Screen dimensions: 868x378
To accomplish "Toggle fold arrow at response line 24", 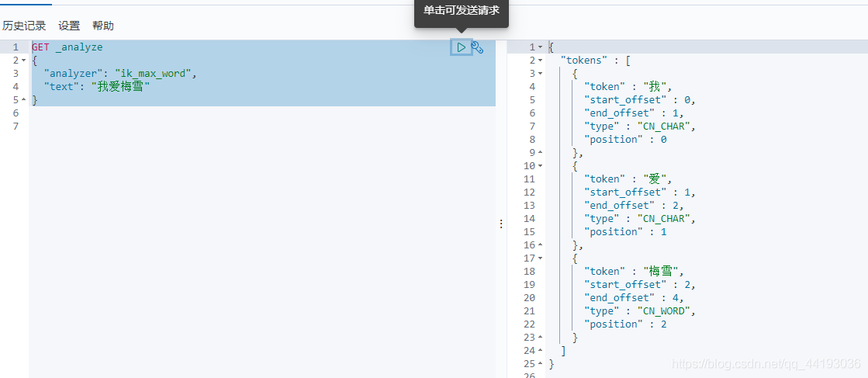I will [541, 350].
